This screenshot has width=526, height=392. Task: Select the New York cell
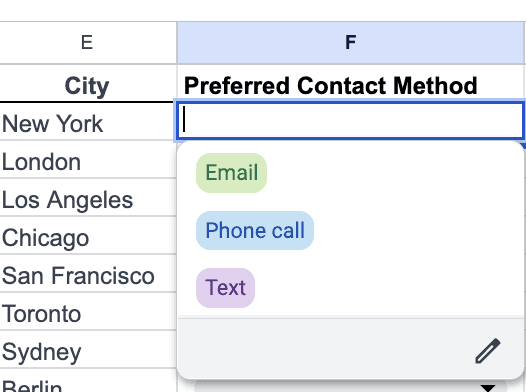(x=87, y=121)
